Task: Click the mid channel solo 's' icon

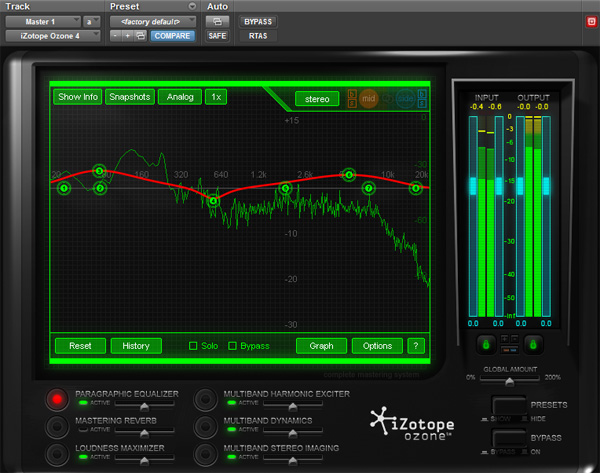Action: tap(352, 103)
